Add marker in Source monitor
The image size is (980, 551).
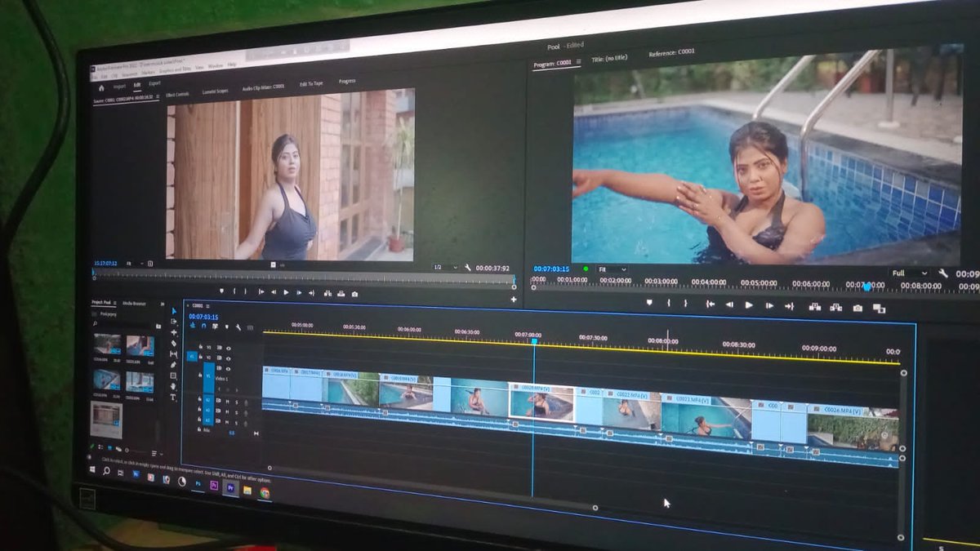tap(221, 291)
